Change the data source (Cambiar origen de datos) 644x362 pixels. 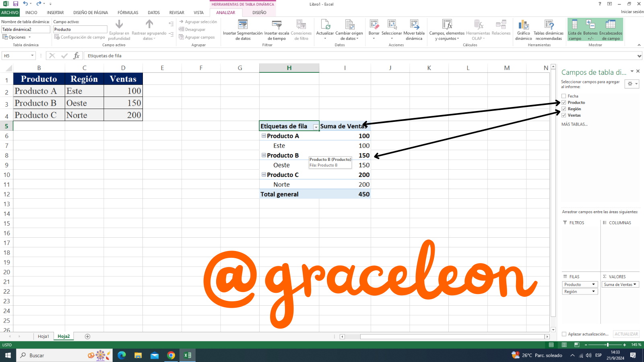[x=349, y=30]
